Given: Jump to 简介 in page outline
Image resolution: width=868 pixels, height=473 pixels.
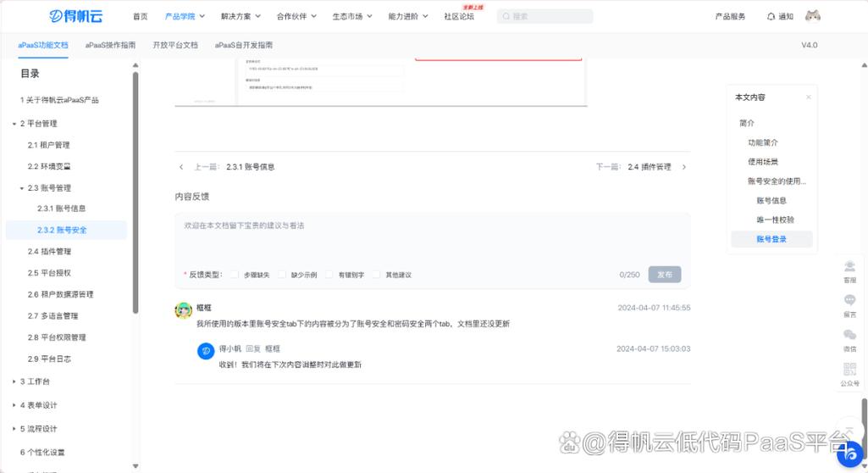Looking at the screenshot, I should [x=747, y=123].
